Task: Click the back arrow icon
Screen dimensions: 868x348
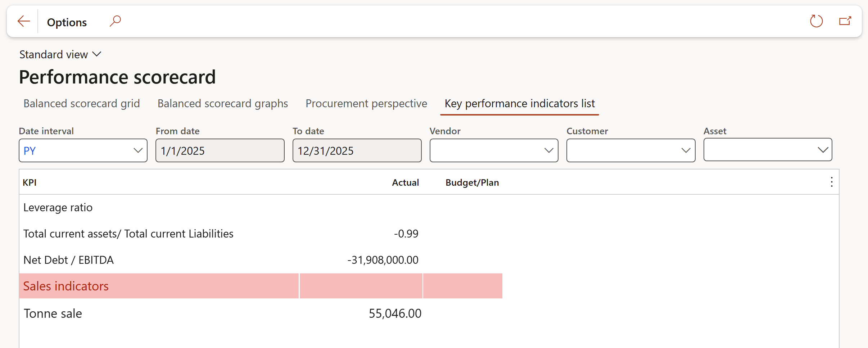Action: (x=24, y=21)
